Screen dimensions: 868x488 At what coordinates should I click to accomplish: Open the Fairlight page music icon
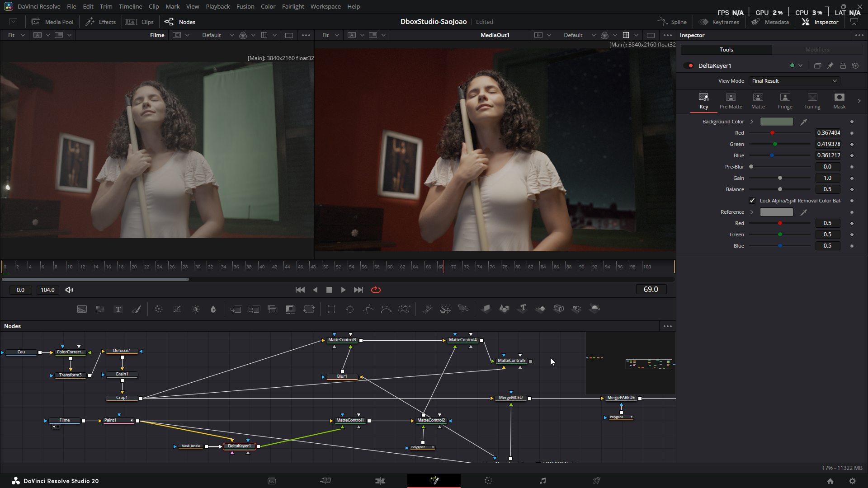click(x=542, y=481)
